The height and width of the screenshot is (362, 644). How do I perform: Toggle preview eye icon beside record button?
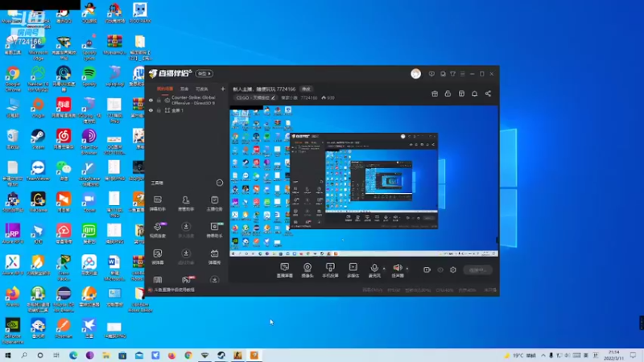440,269
